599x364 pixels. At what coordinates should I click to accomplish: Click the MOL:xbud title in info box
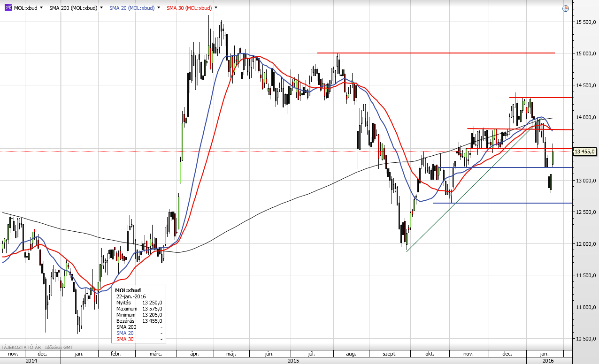tap(128, 290)
